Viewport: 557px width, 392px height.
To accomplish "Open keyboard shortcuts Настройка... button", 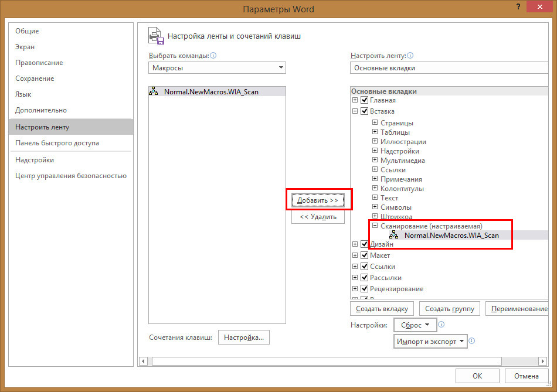I will click(244, 338).
